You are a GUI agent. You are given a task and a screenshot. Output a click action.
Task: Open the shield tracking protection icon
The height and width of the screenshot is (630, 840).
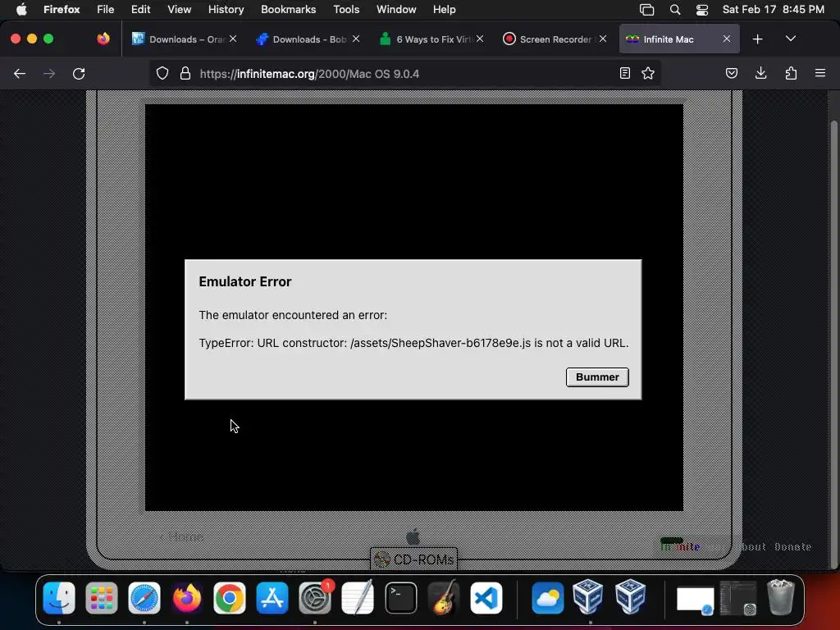click(162, 73)
